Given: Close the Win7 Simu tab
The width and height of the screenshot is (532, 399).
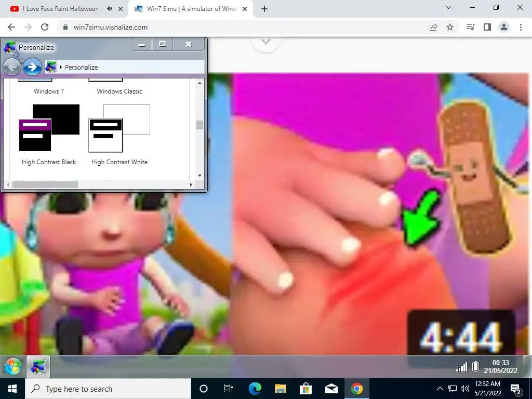Looking at the screenshot, I should click(x=245, y=9).
